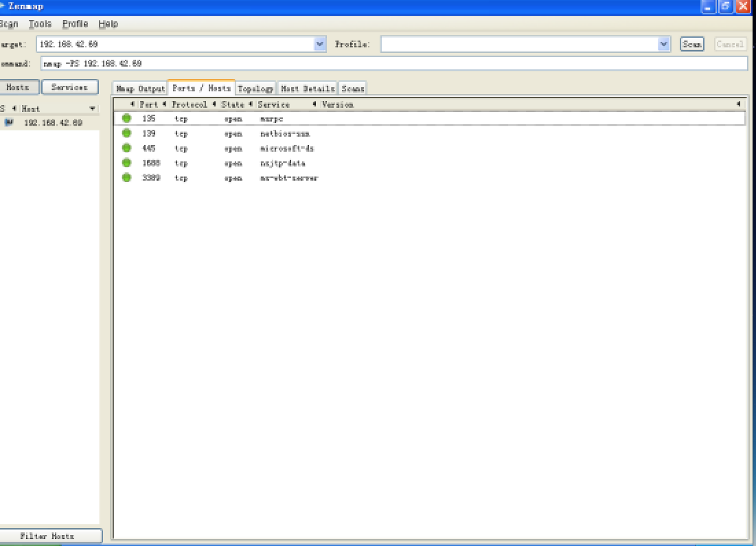Restore down the Zenmap window
Image resolution: width=756 pixels, height=546 pixels.
(726, 6)
